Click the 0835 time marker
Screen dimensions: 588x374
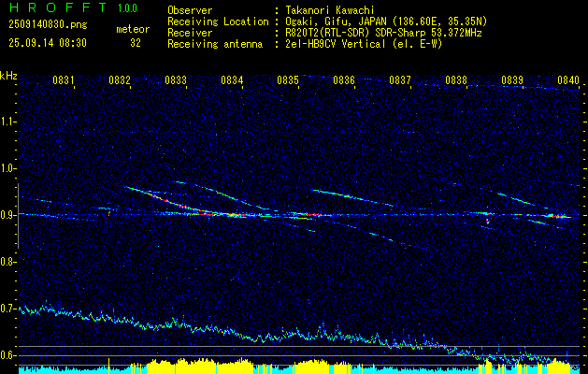(288, 80)
